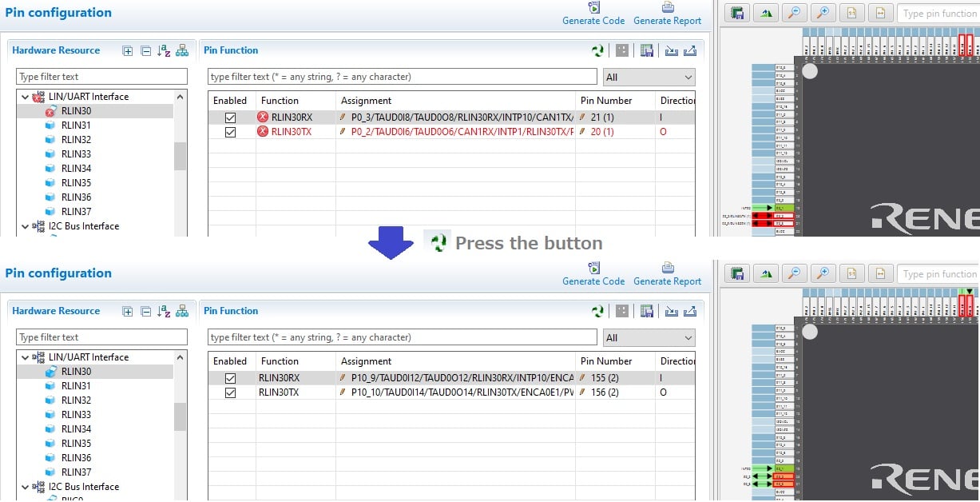
Task: Collapse the LIN/UART Interface node marked with an error
Action: pyautogui.click(x=25, y=97)
